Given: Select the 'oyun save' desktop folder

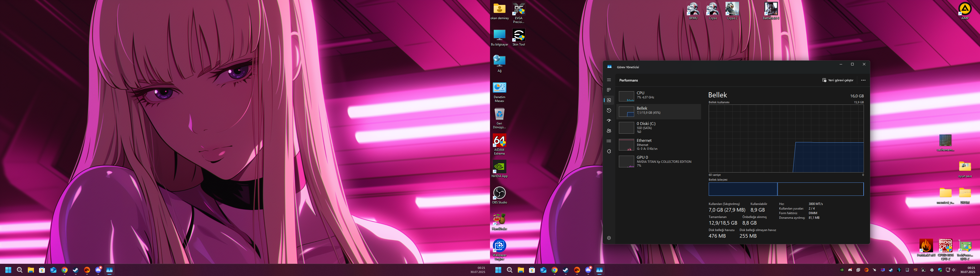Looking at the screenshot, I should (965, 170).
